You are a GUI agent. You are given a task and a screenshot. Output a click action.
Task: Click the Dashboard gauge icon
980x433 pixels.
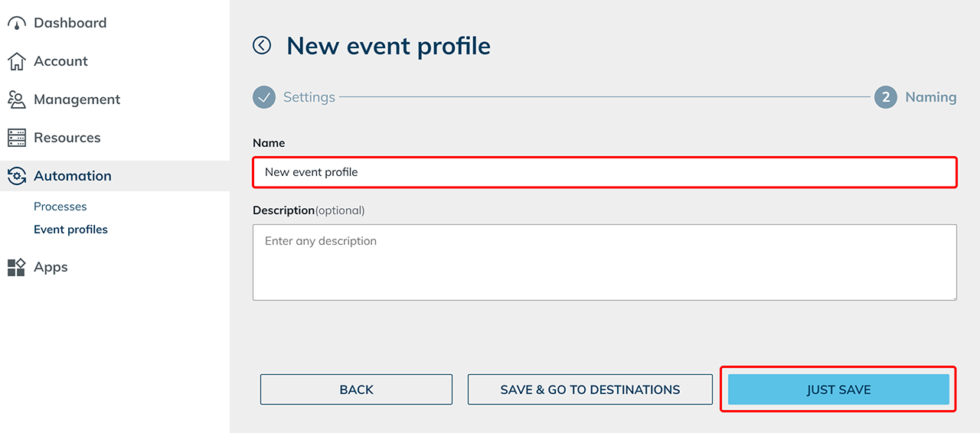(x=17, y=23)
